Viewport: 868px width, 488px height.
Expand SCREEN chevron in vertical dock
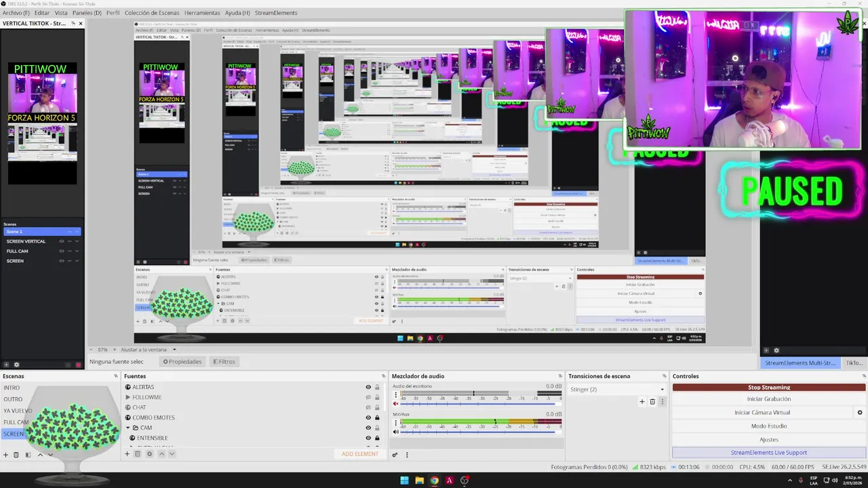(x=77, y=261)
